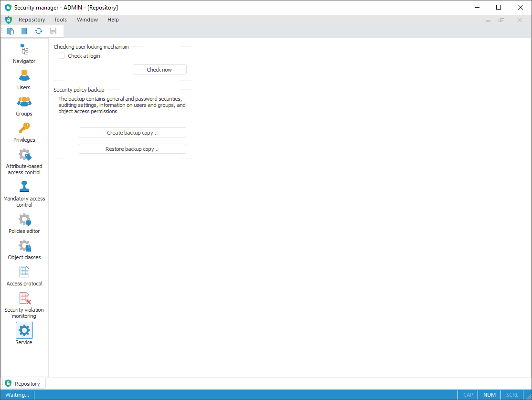The width and height of the screenshot is (532, 400).
Task: Click the blue page toolbar icon
Action: tap(24, 31)
